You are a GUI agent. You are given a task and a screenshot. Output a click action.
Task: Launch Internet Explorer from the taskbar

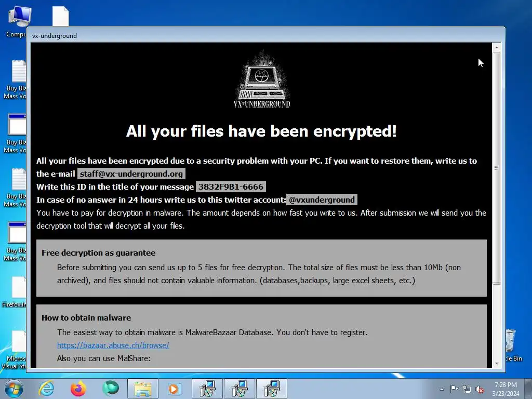tap(46, 389)
